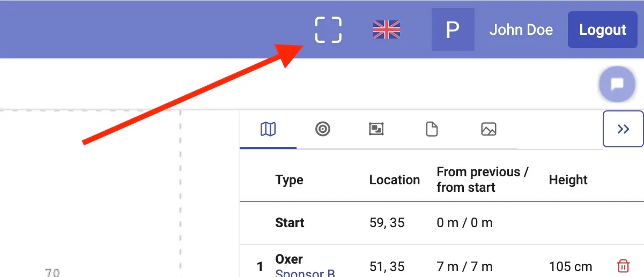Open the object grouping tab icon
Screen dimensions: 644x277
coord(376,129)
